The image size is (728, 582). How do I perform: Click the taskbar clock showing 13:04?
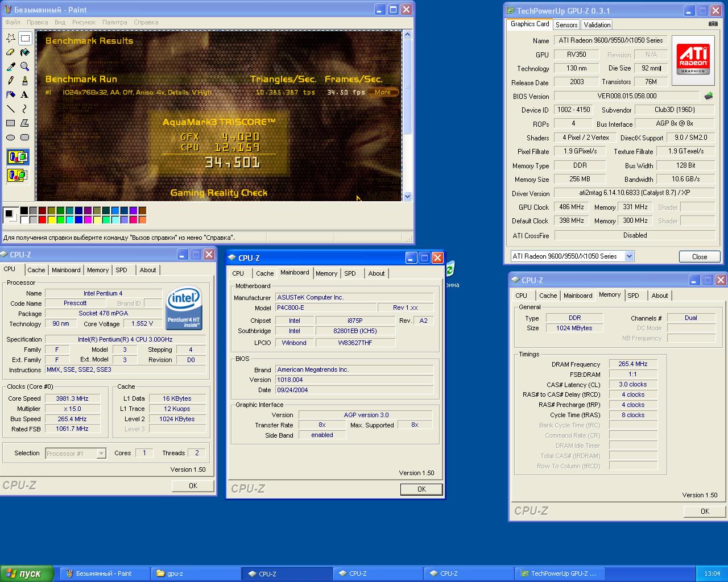712,573
